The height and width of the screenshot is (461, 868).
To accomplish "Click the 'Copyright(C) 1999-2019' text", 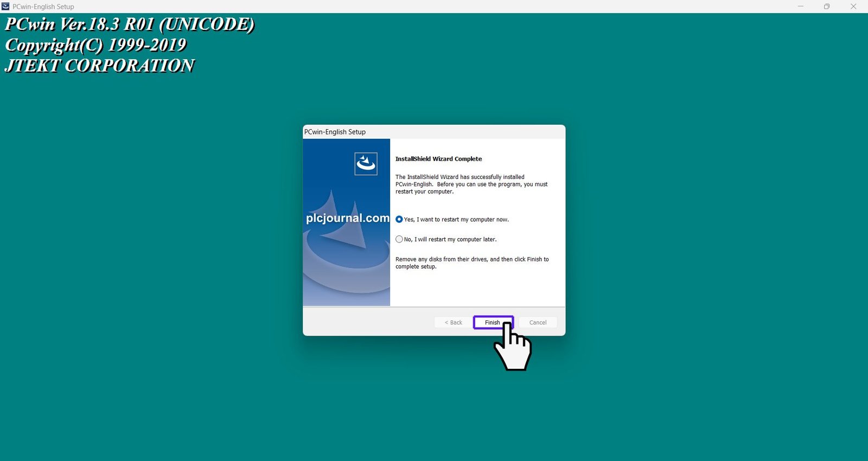I will [95, 45].
